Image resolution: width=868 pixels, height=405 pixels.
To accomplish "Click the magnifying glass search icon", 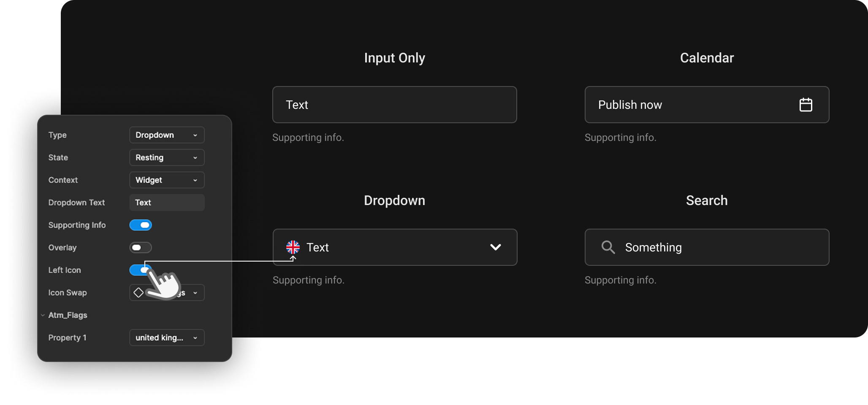I will 608,247.
